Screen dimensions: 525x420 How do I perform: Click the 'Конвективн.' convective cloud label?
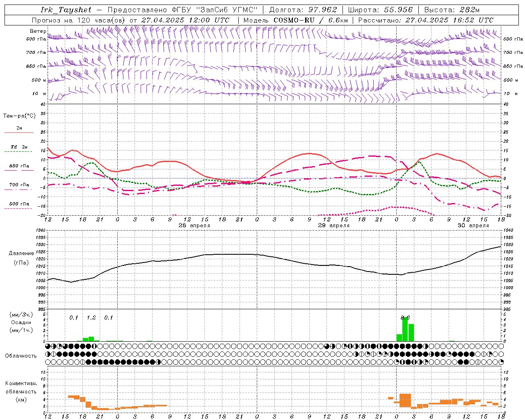(21, 384)
